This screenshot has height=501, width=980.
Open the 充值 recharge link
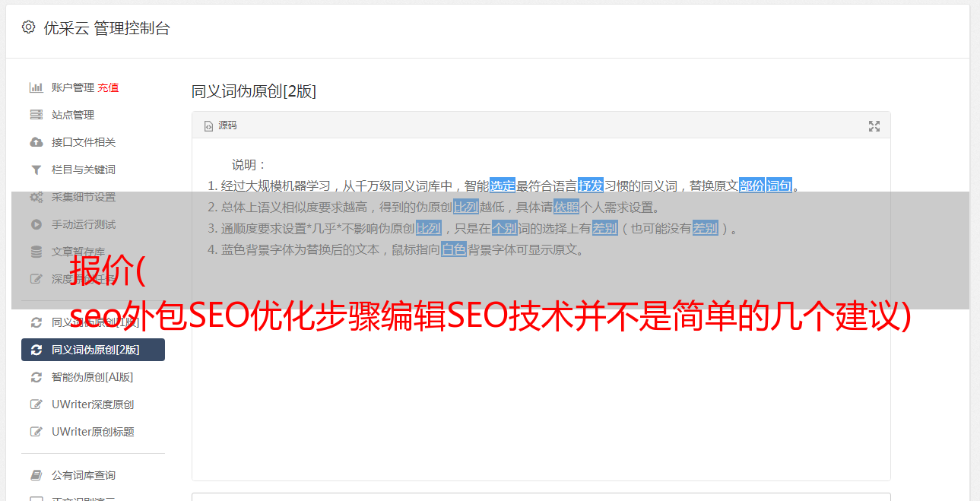click(x=108, y=87)
